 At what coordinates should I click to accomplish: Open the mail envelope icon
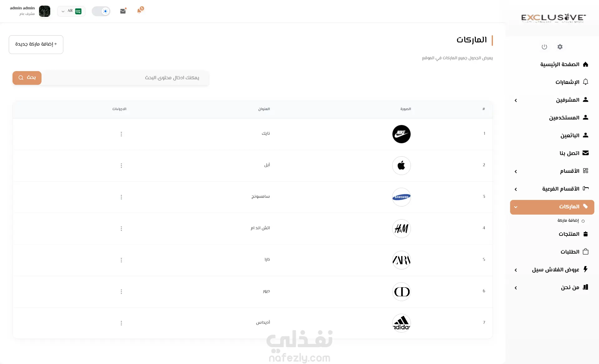coord(123,11)
